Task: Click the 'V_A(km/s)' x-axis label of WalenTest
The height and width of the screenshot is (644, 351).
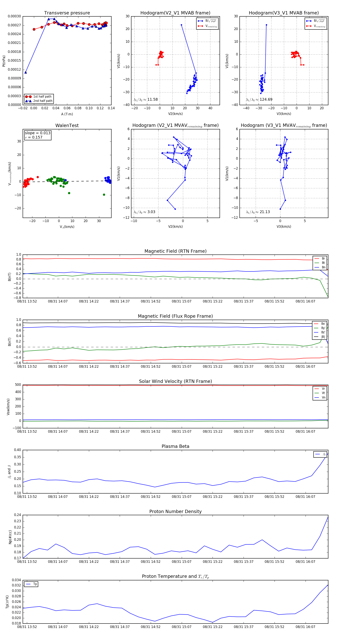Action: click(x=67, y=227)
